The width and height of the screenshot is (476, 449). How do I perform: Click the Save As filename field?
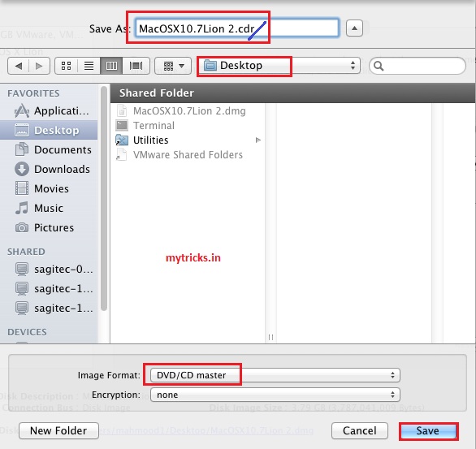tap(237, 28)
